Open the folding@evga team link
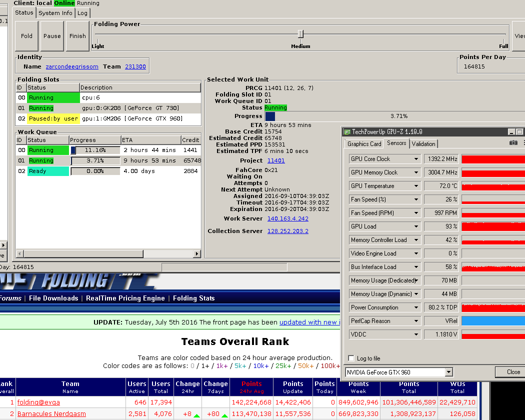Viewport: 525px width, 420px height. (38, 402)
